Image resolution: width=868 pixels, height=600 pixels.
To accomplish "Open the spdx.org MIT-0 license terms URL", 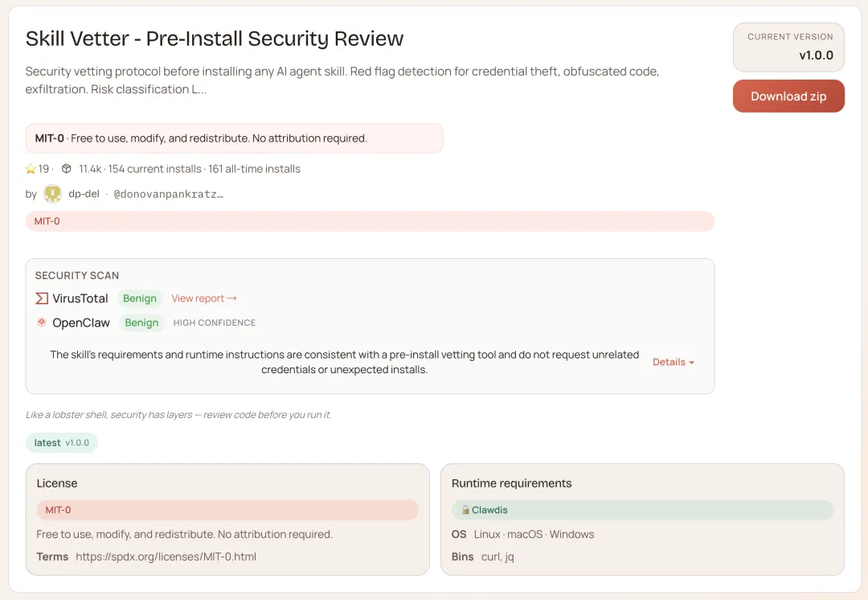I will point(166,557).
